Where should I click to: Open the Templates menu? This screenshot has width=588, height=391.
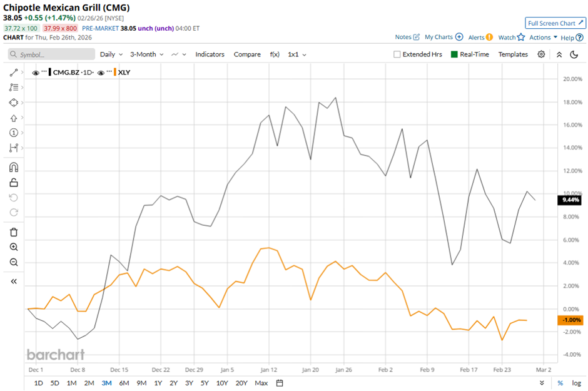pyautogui.click(x=513, y=54)
